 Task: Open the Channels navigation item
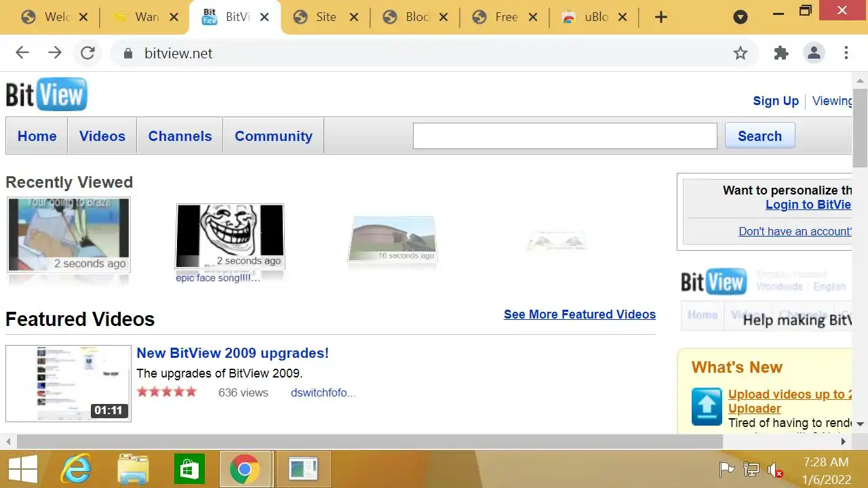point(180,136)
